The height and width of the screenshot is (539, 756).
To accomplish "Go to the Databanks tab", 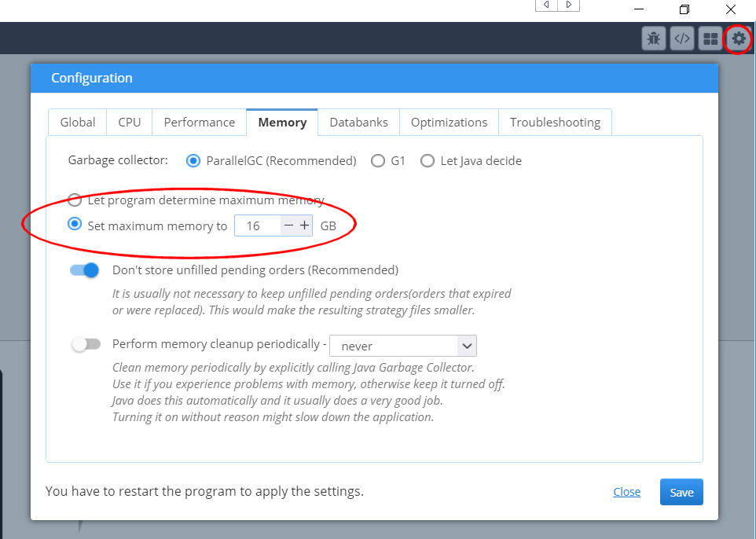I will click(x=358, y=123).
